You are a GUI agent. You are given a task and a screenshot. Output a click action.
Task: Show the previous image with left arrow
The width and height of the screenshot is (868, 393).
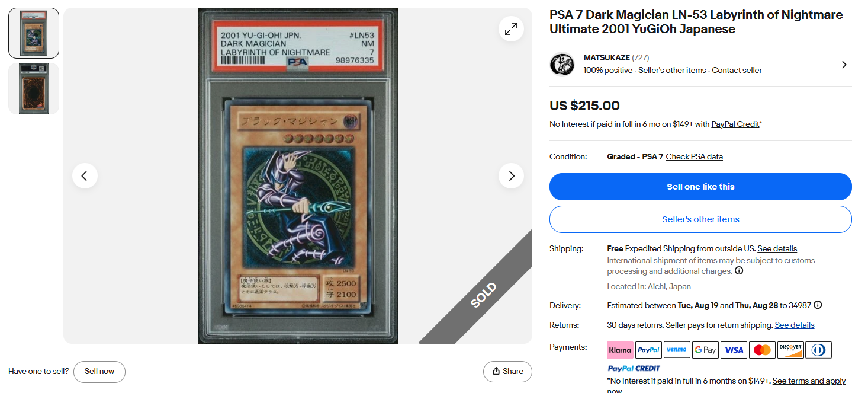coord(85,176)
